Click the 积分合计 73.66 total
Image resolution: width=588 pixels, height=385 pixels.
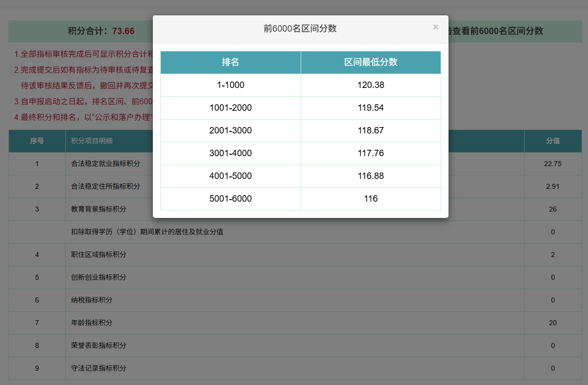[x=101, y=31]
